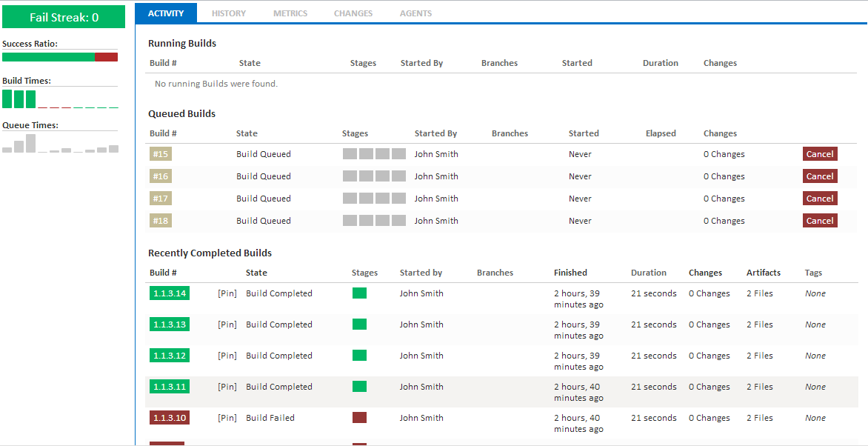
Task: Open 0 Changes link for queued build #17
Action: coord(724,199)
